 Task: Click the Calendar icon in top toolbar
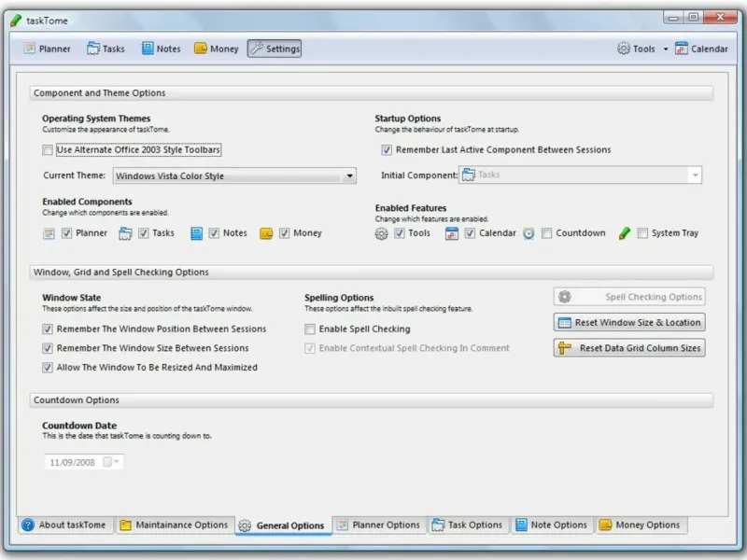point(682,49)
